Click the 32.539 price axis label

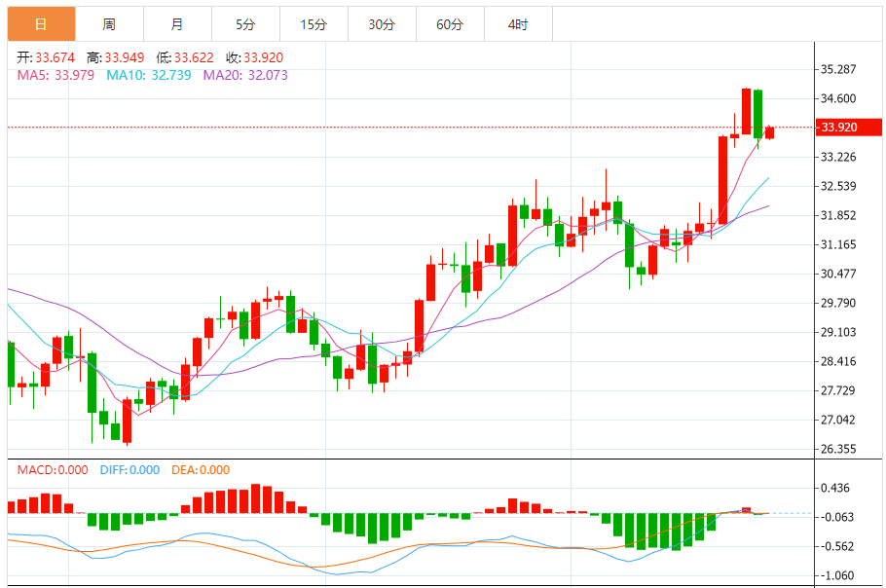pyautogui.click(x=838, y=186)
